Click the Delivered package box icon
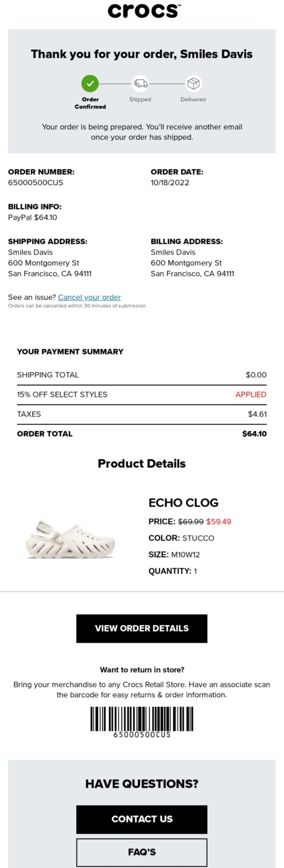The image size is (284, 868). coord(193,84)
